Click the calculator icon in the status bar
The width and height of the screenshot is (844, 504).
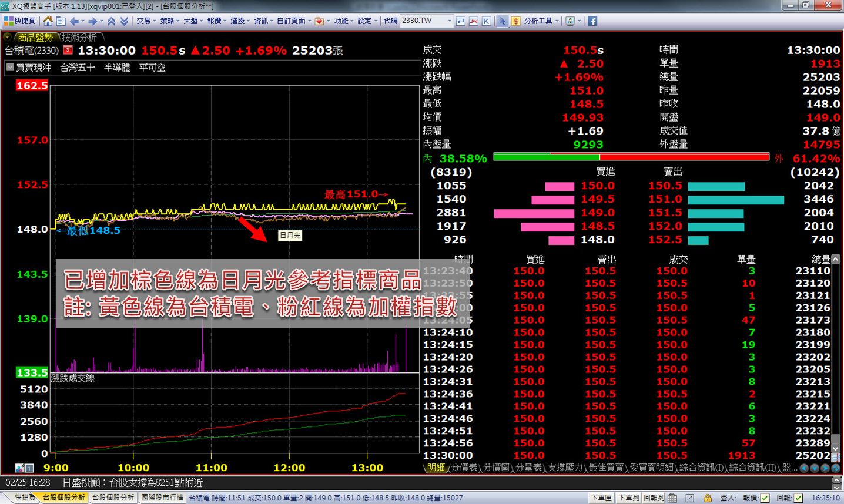pos(672,498)
